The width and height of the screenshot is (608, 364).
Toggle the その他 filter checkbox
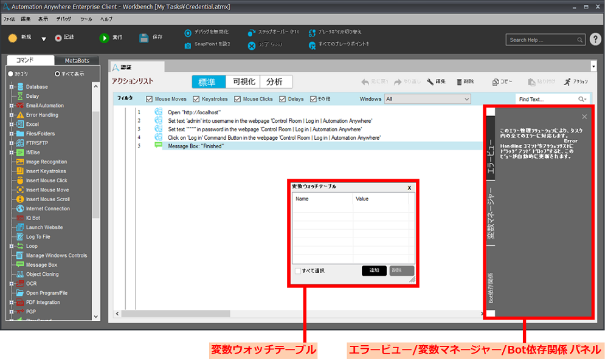(x=313, y=99)
